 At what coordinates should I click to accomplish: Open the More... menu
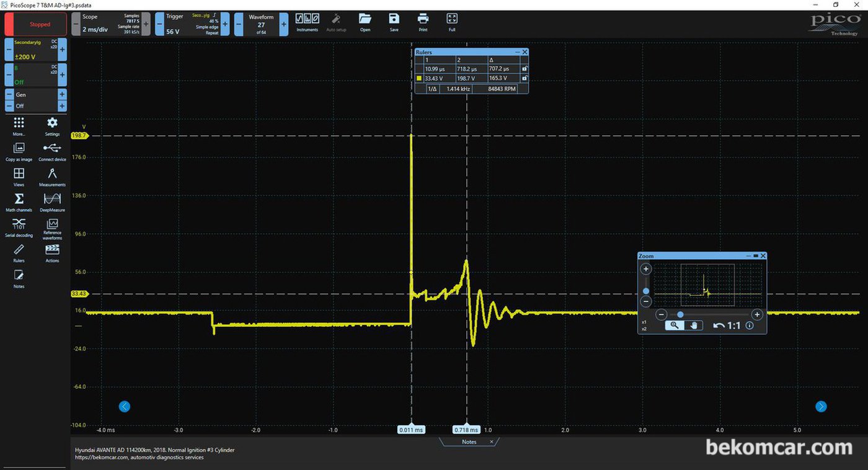[19, 126]
